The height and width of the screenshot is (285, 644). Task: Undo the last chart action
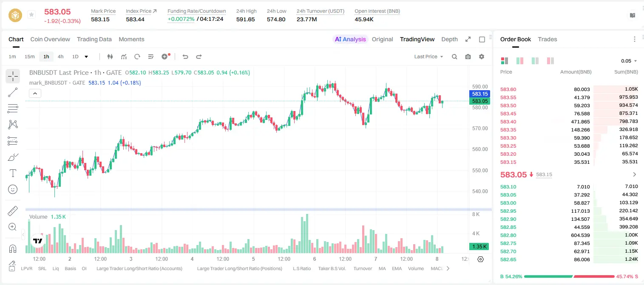click(x=185, y=57)
